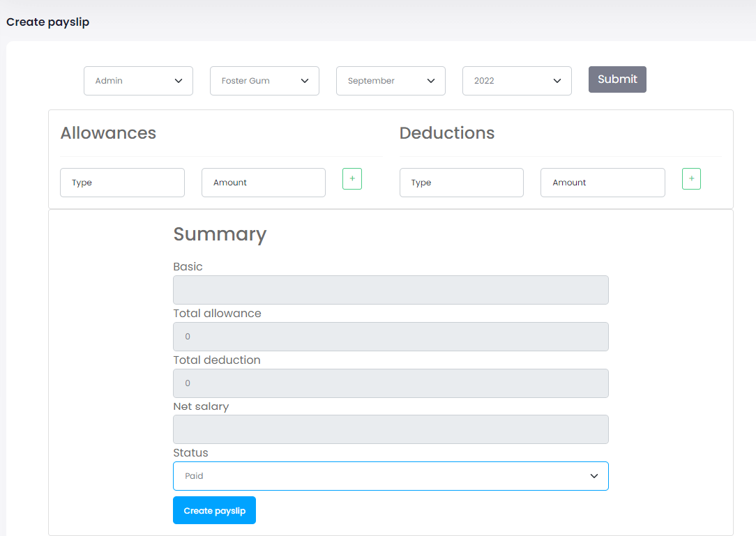Expand the Status dropdown showing Paid
This screenshot has width=756, height=536.
pyautogui.click(x=391, y=476)
